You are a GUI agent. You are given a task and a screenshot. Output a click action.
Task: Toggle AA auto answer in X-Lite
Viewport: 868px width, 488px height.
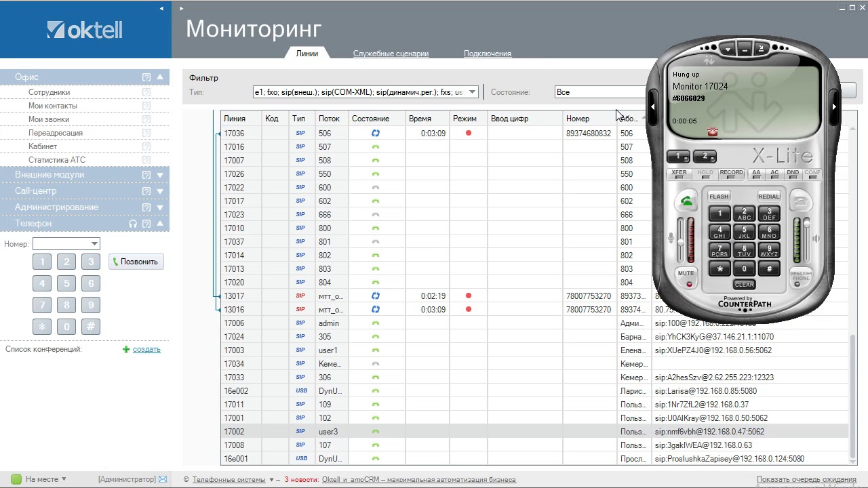(756, 174)
